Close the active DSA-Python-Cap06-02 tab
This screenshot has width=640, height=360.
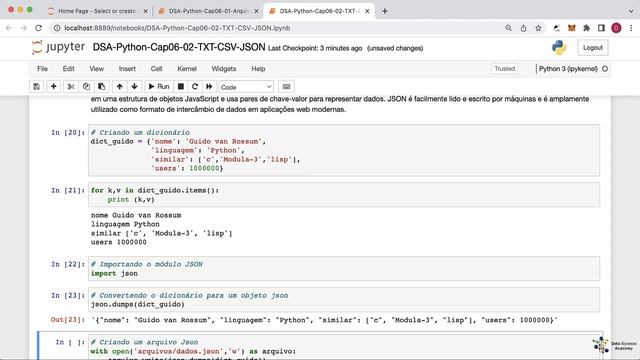[367, 11]
